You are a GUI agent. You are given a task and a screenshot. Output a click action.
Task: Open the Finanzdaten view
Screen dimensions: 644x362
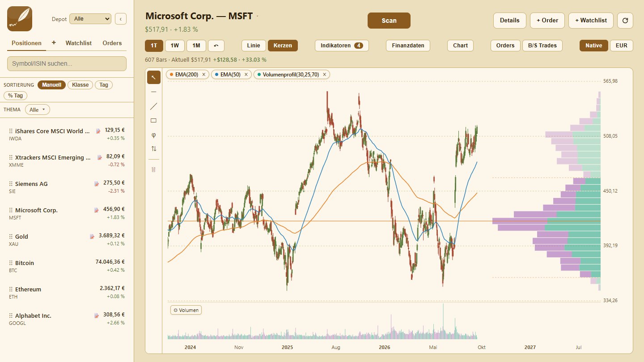(408, 46)
